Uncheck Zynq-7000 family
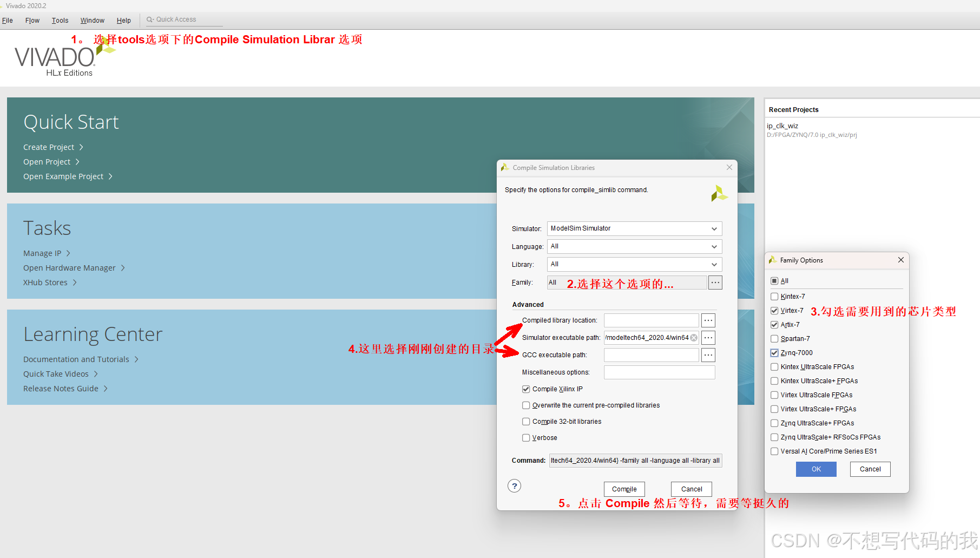 [774, 353]
